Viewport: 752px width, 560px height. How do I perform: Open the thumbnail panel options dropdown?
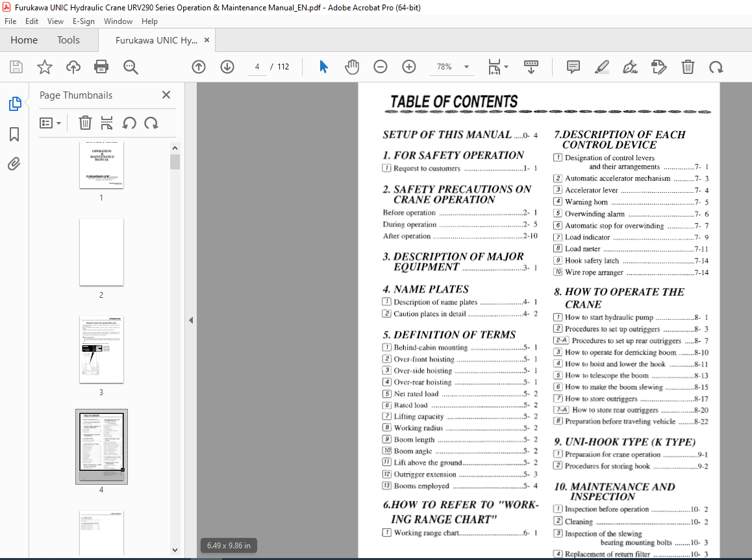click(x=50, y=123)
